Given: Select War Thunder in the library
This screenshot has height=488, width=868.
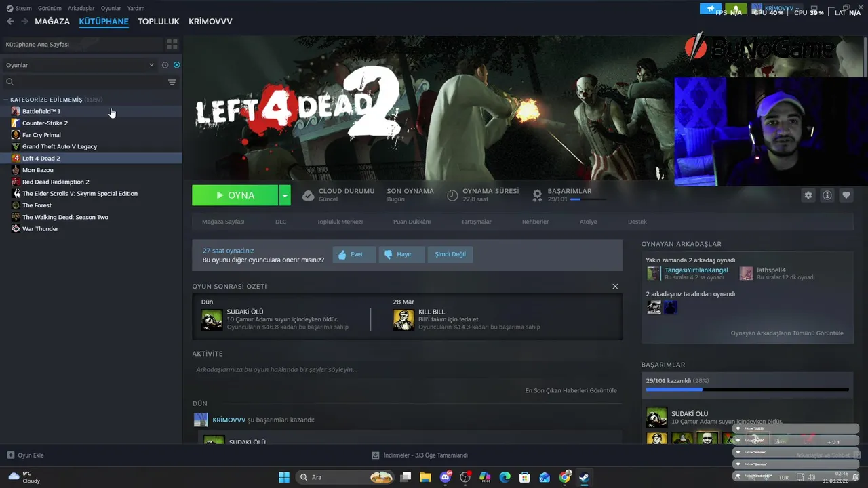Looking at the screenshot, I should pyautogui.click(x=91, y=229).
